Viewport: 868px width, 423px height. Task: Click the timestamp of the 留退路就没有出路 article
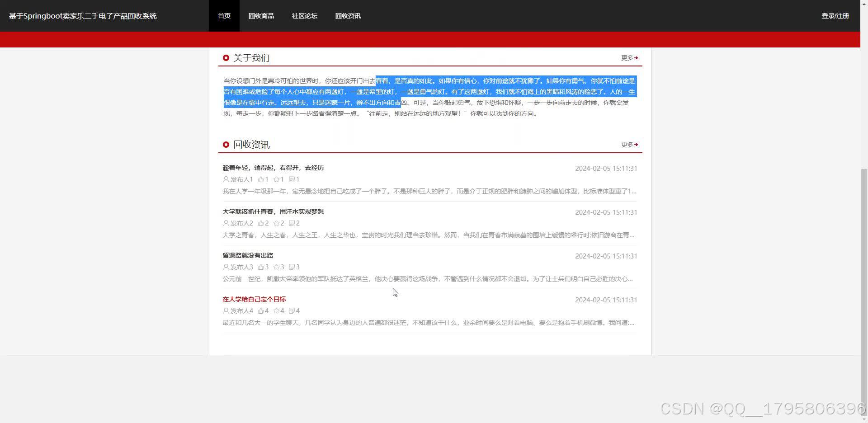(x=606, y=256)
